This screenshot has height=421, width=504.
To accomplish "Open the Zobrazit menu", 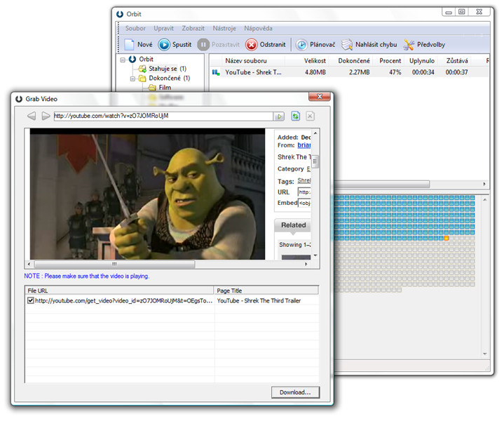I will 193,28.
